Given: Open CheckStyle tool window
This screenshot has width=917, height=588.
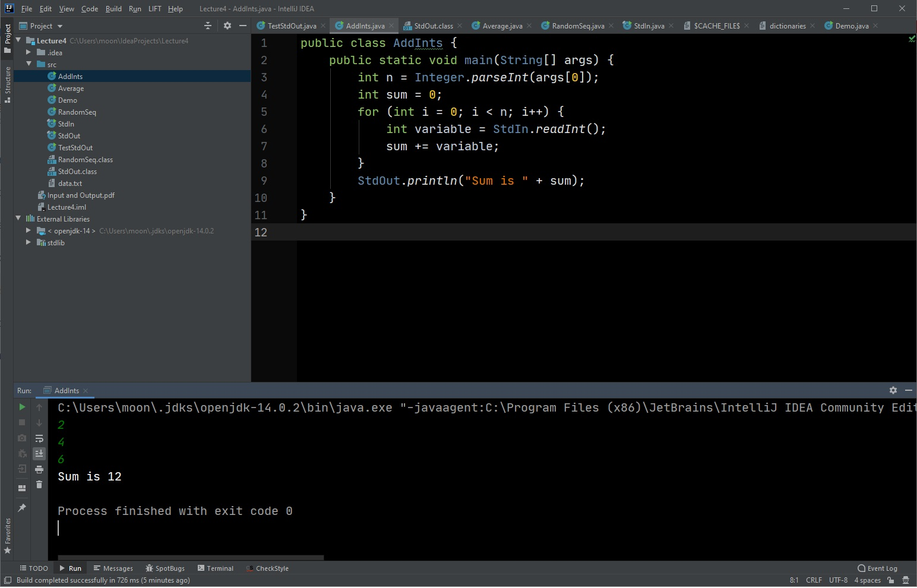Looking at the screenshot, I should coord(267,568).
